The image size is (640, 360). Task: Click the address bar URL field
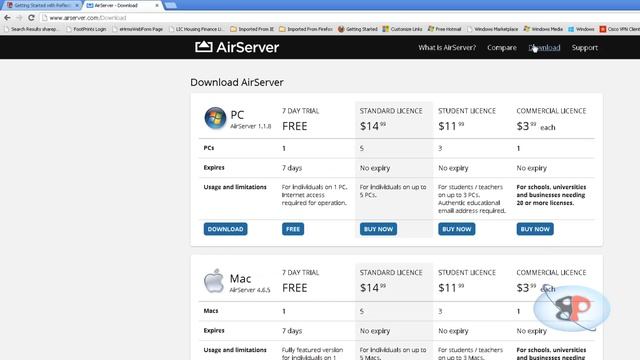(339, 18)
